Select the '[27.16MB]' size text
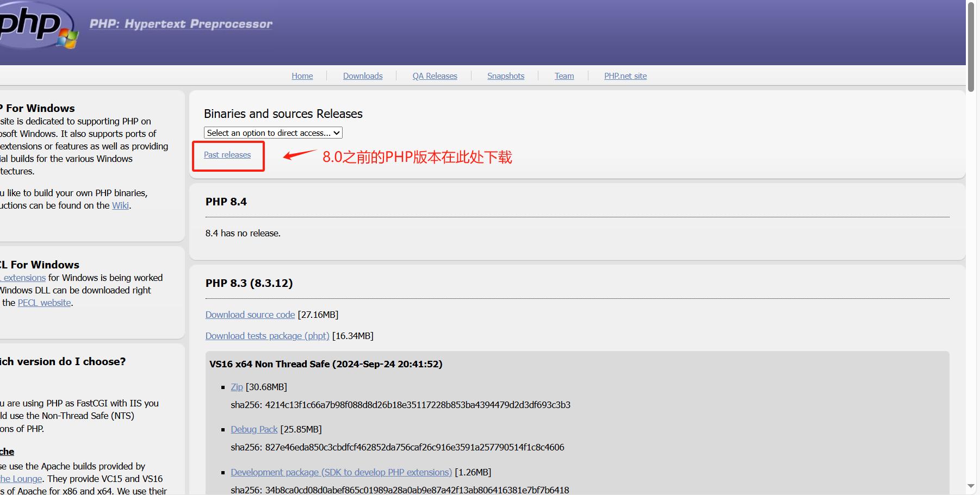Image resolution: width=980 pixels, height=495 pixels. pyautogui.click(x=318, y=315)
